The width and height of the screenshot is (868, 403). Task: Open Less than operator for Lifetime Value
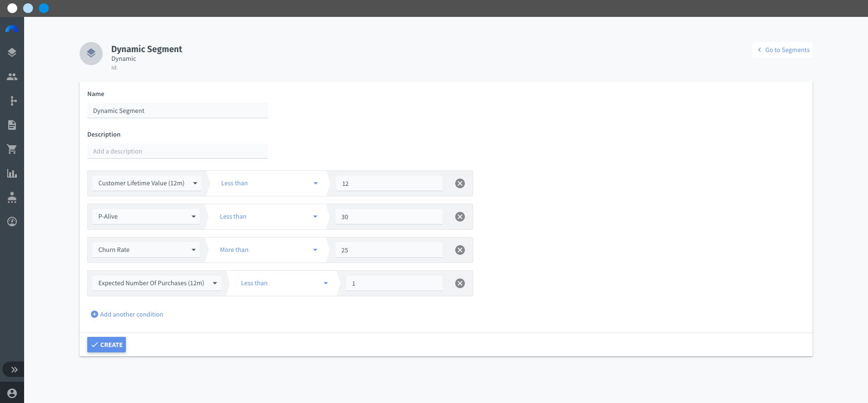pos(269,183)
